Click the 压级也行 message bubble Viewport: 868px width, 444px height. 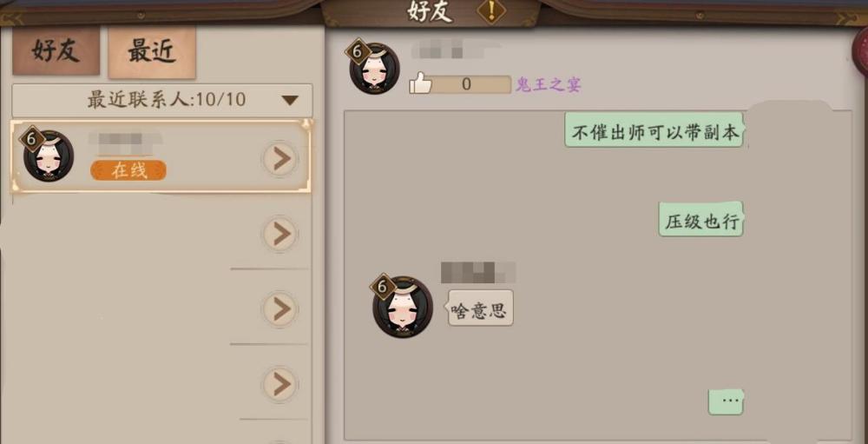click(700, 220)
